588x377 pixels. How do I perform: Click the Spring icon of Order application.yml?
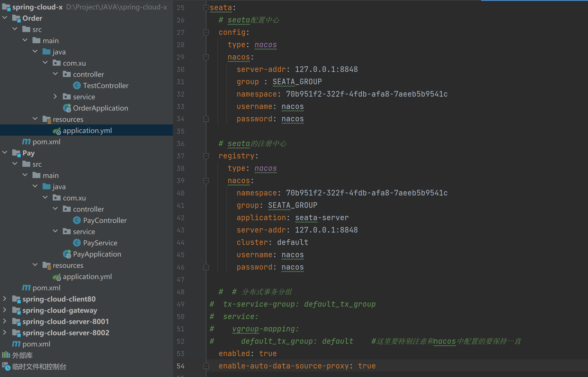click(x=57, y=131)
